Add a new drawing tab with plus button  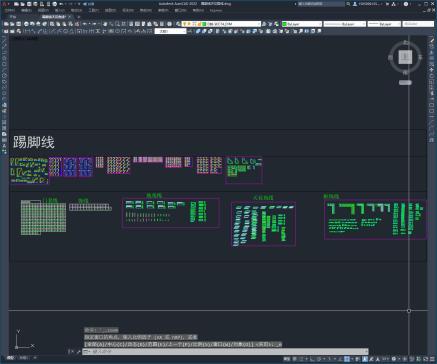pyautogui.click(x=79, y=17)
